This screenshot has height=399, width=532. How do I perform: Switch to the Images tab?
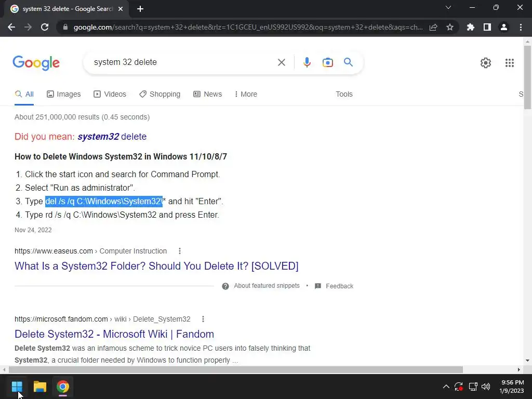pyautogui.click(x=64, y=94)
